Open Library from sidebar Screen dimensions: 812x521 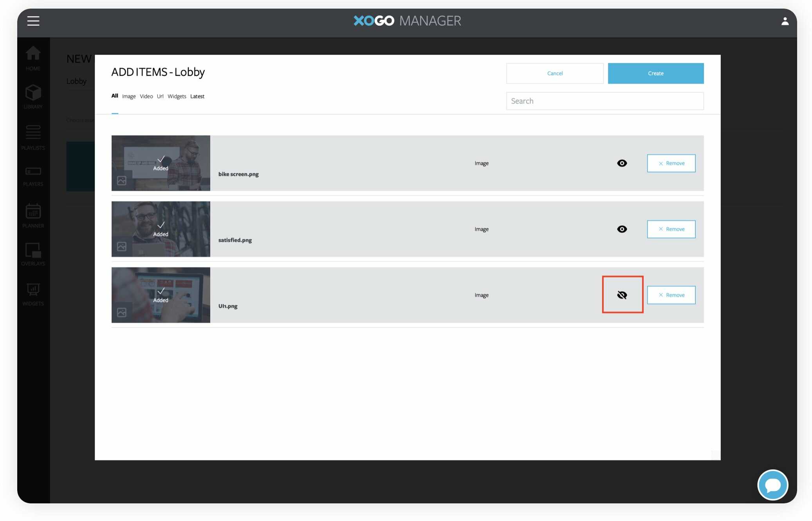tap(33, 97)
